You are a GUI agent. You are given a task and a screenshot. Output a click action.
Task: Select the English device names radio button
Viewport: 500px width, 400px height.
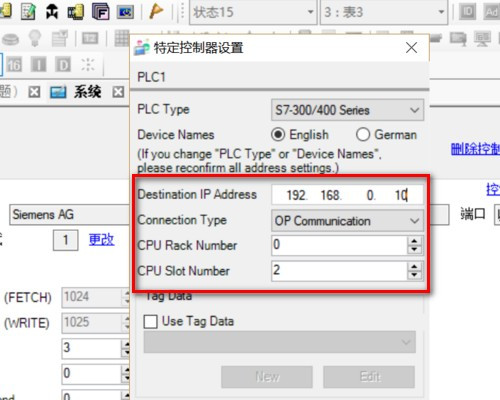point(278,135)
